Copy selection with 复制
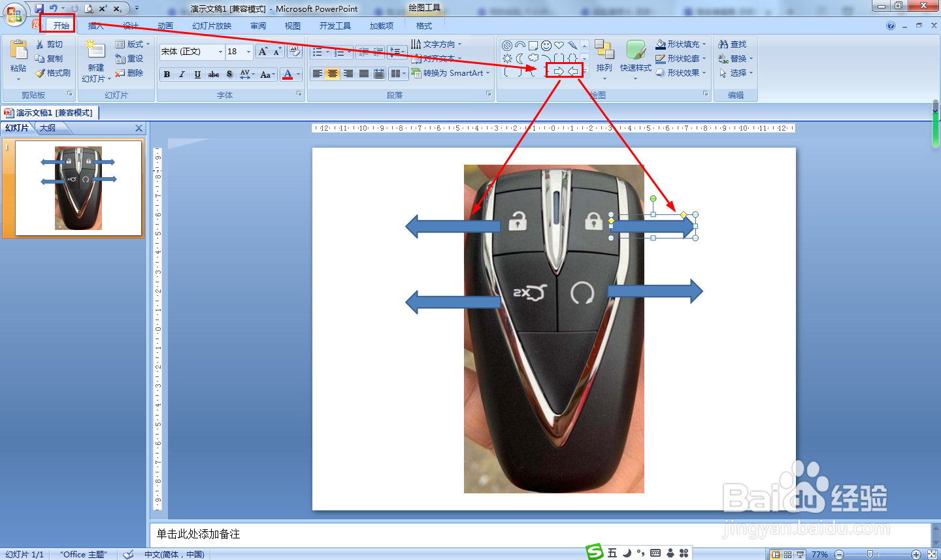Viewport: 941px width, 560px height. click(x=50, y=59)
